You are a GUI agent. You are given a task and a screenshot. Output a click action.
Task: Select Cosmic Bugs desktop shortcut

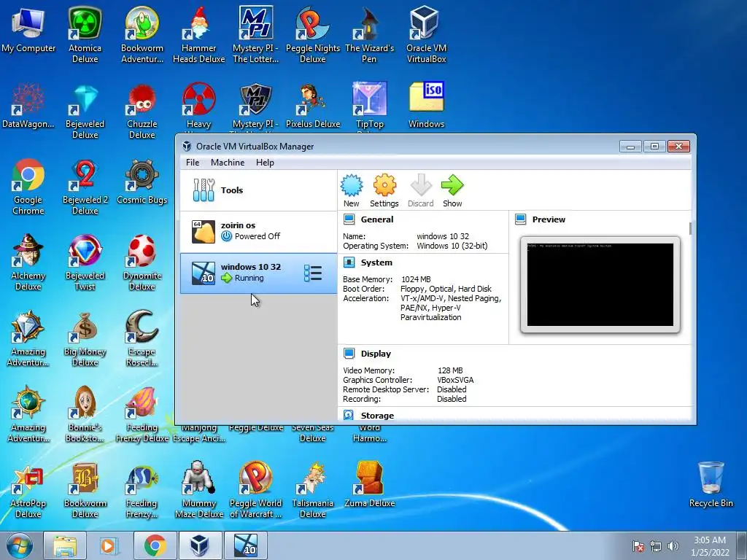point(142,182)
